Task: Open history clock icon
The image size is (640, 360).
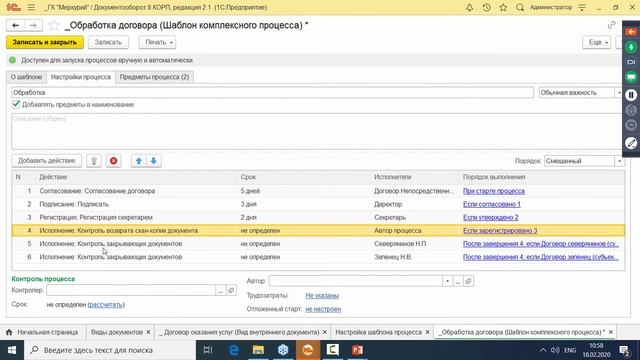Action: coord(486,7)
